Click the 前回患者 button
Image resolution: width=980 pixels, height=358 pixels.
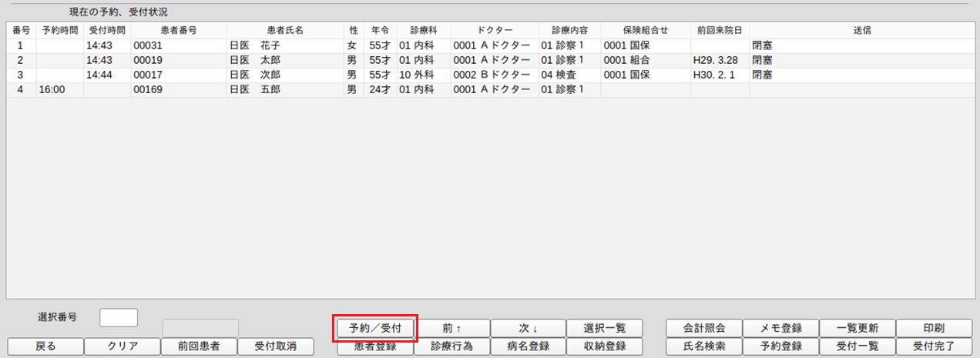[199, 346]
